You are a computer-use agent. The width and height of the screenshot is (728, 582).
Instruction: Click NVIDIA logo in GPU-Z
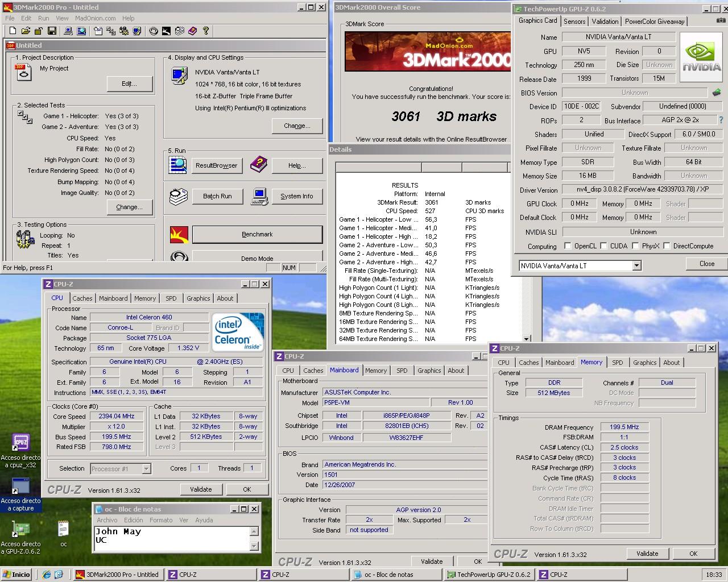point(701,58)
